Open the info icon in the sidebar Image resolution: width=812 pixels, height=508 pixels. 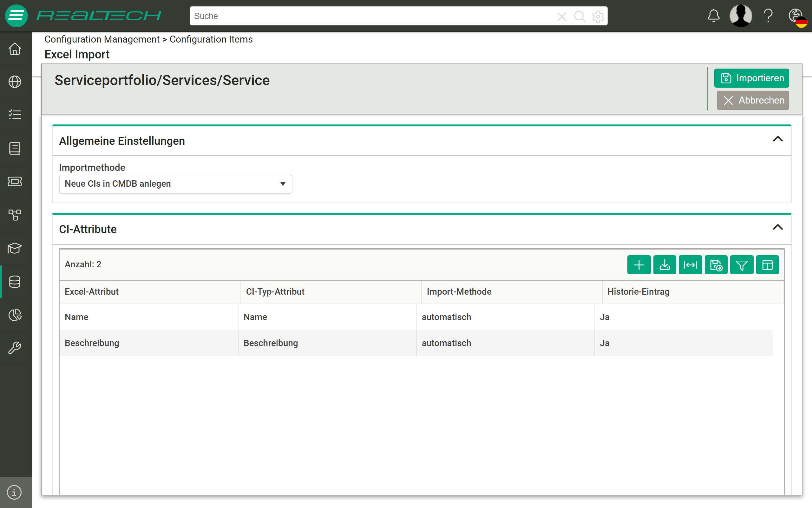14,492
